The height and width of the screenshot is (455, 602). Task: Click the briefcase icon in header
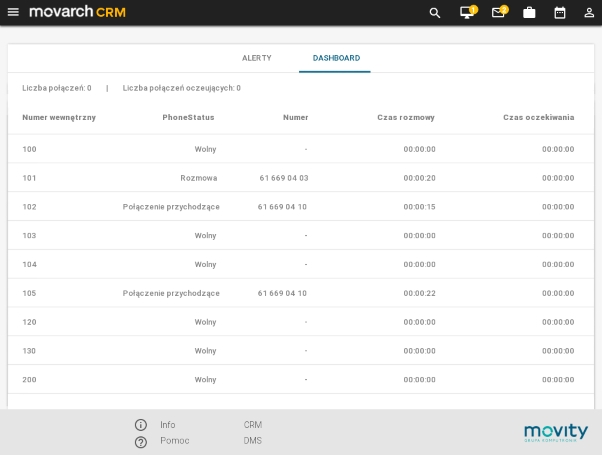click(529, 13)
